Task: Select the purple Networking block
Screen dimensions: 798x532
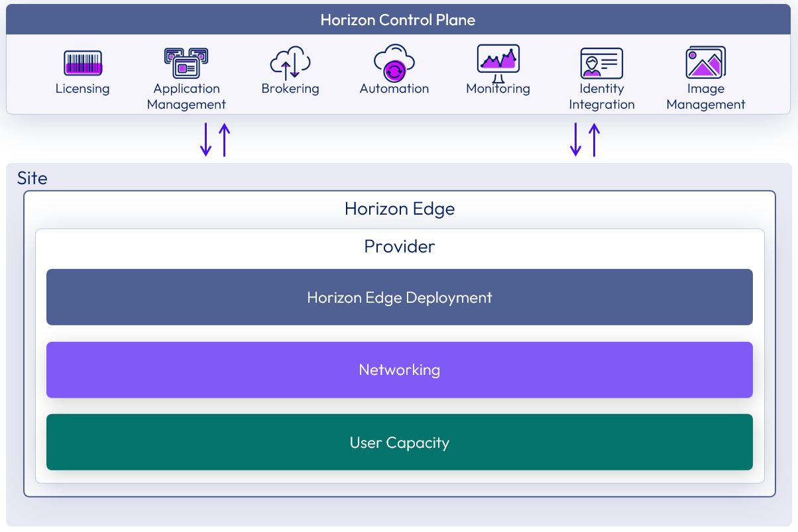Action: pyautogui.click(x=399, y=370)
